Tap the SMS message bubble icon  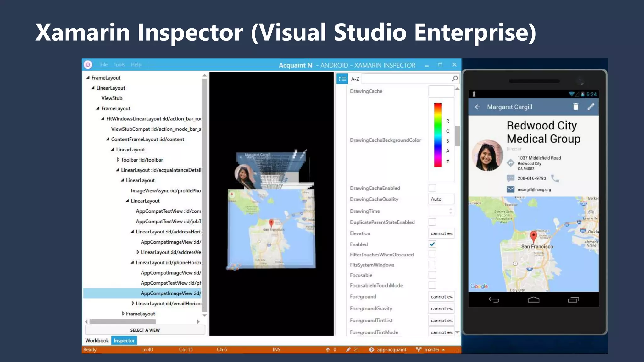[x=510, y=178]
